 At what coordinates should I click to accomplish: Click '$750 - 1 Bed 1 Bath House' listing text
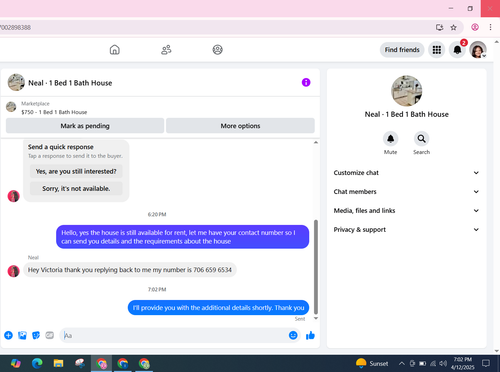pos(54,112)
